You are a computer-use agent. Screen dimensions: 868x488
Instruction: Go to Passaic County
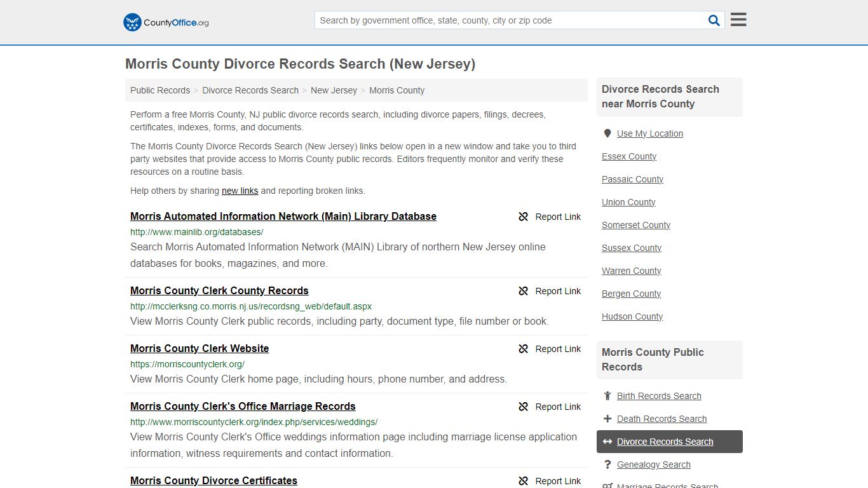point(632,179)
